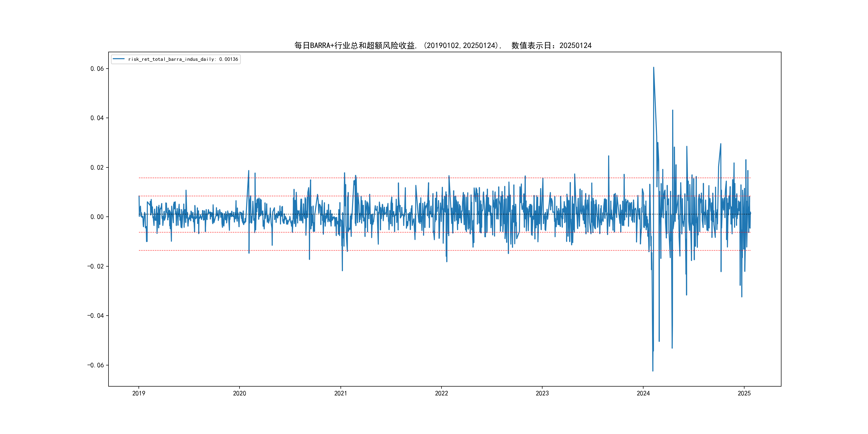Click the 2022 x-axis tick label
This screenshot has width=868, height=434.
(x=442, y=393)
